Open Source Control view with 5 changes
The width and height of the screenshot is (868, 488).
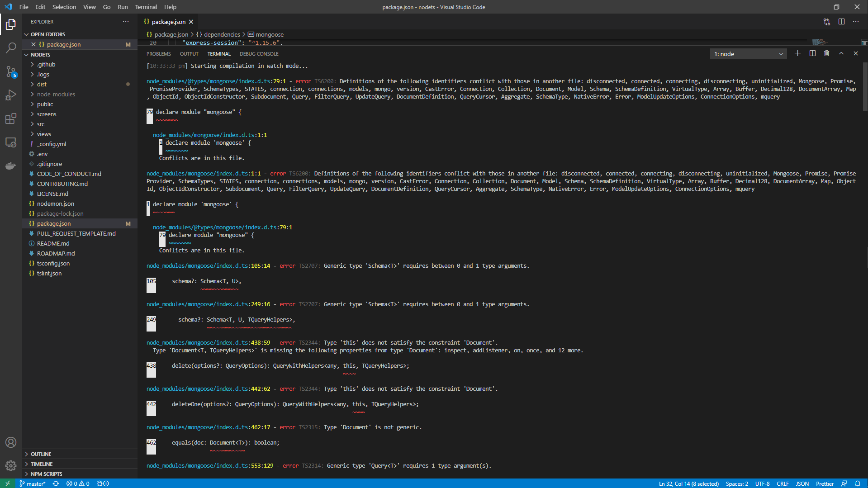point(11,71)
